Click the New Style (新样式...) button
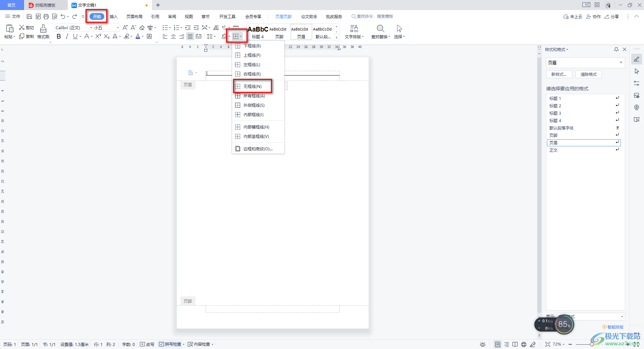 [x=559, y=74]
